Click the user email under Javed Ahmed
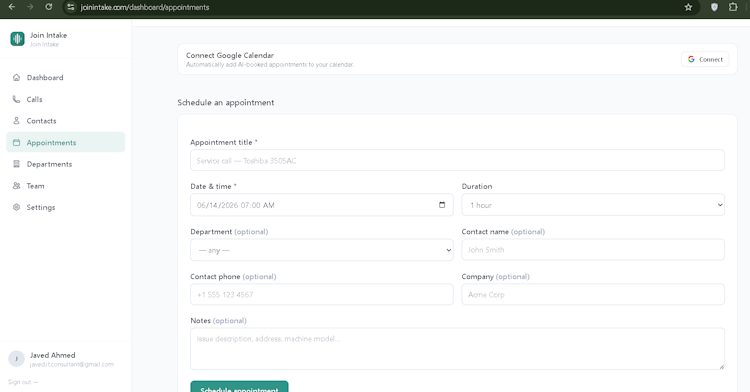Screen dimensions: 750x392 tap(72, 364)
